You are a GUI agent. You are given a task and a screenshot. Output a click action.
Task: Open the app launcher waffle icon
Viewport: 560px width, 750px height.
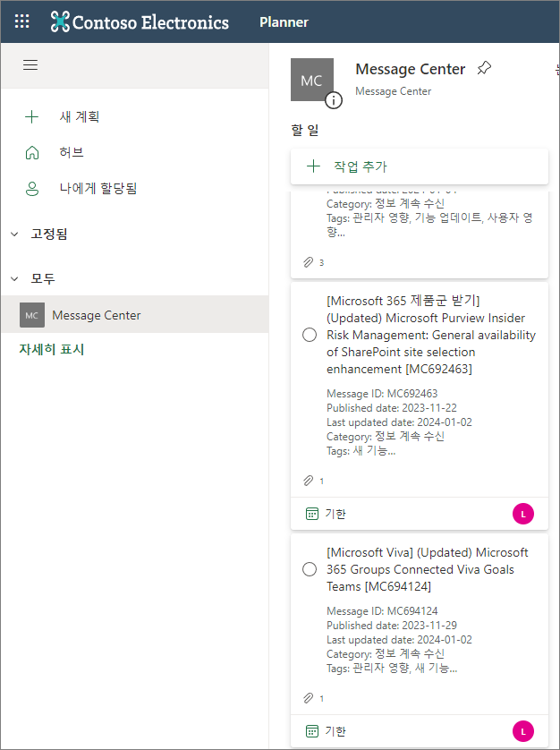[x=21, y=21]
